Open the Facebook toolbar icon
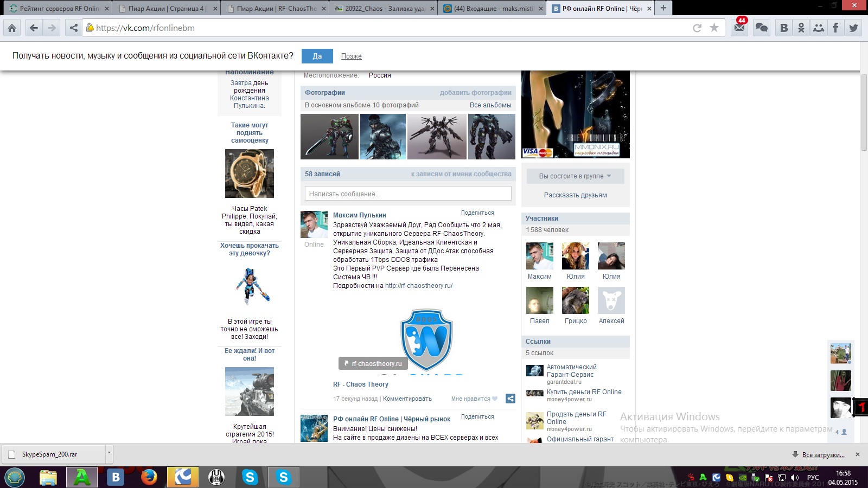Viewport: 868px width, 488px height. click(836, 28)
